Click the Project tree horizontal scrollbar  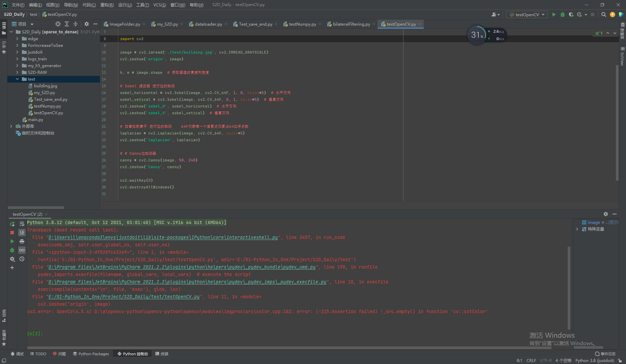[x=36, y=208]
